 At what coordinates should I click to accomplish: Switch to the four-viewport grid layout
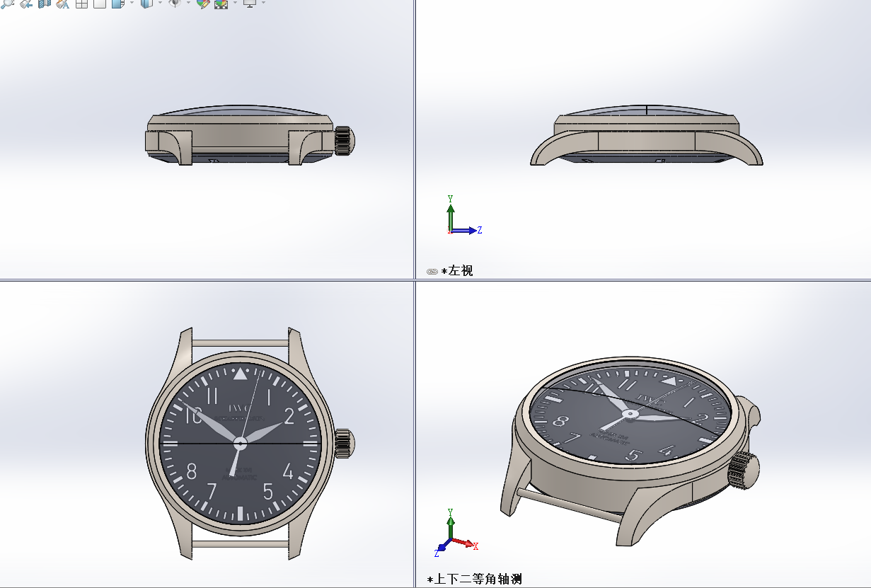tap(81, 3)
